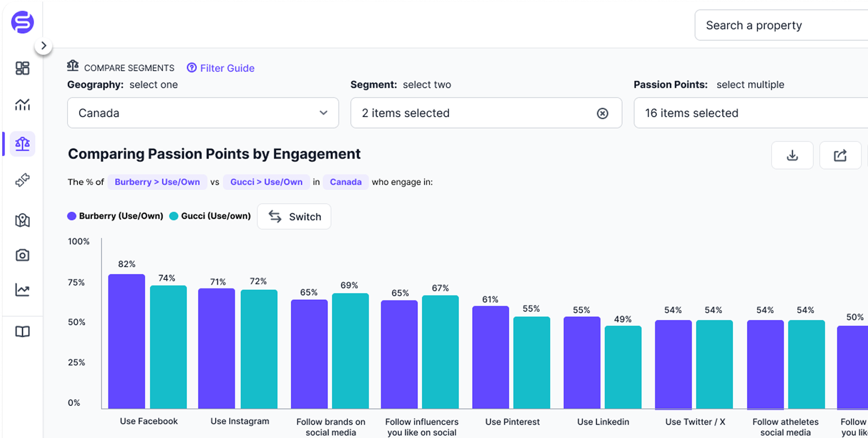Click the 55% Use Linkedin purple bar
This screenshot has width=868, height=438.
pos(582,362)
